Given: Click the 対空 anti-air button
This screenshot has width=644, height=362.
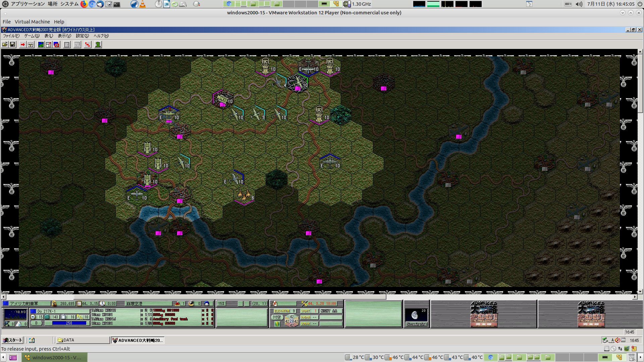Looking at the screenshot, I should (x=276, y=317).
